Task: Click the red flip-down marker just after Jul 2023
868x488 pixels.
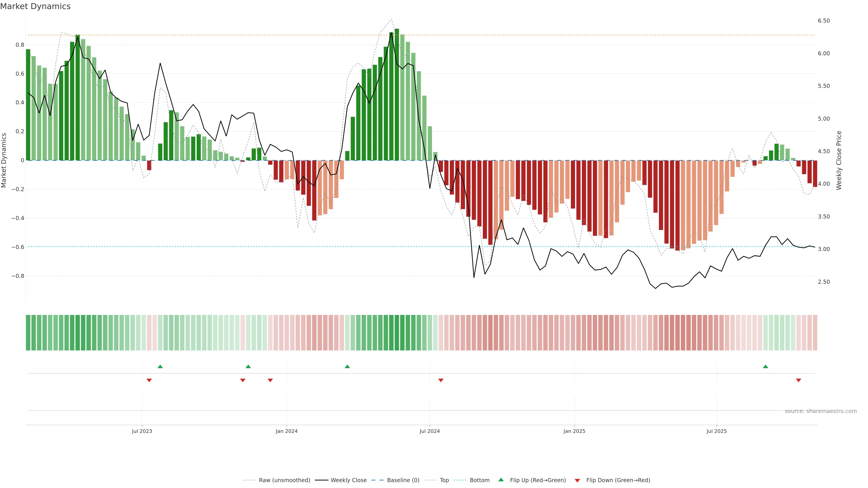Action: point(149,380)
